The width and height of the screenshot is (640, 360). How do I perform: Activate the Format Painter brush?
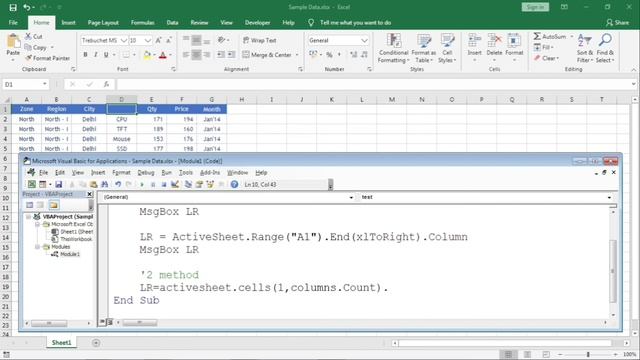[x=47, y=58]
